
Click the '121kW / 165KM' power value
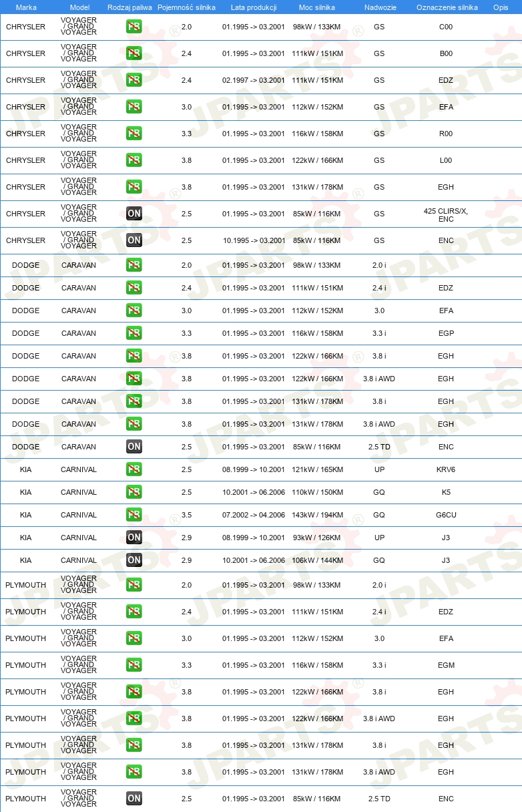point(317,469)
